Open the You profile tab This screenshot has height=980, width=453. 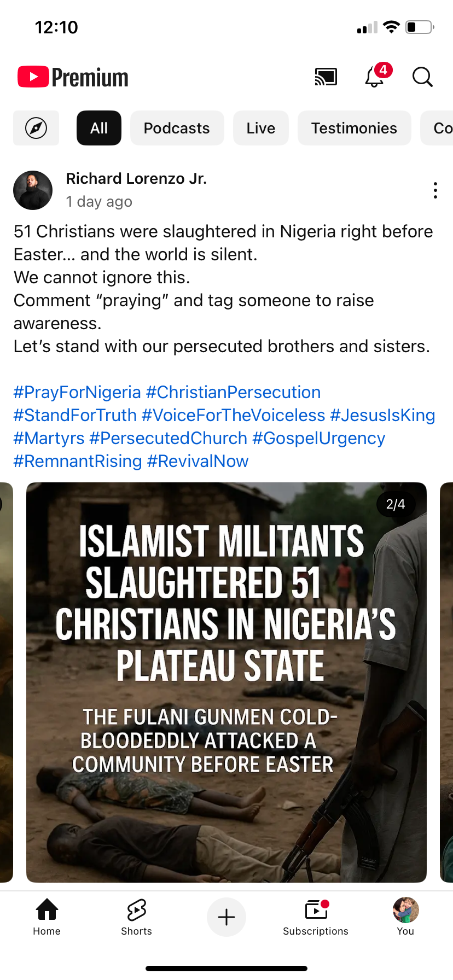pos(405,917)
